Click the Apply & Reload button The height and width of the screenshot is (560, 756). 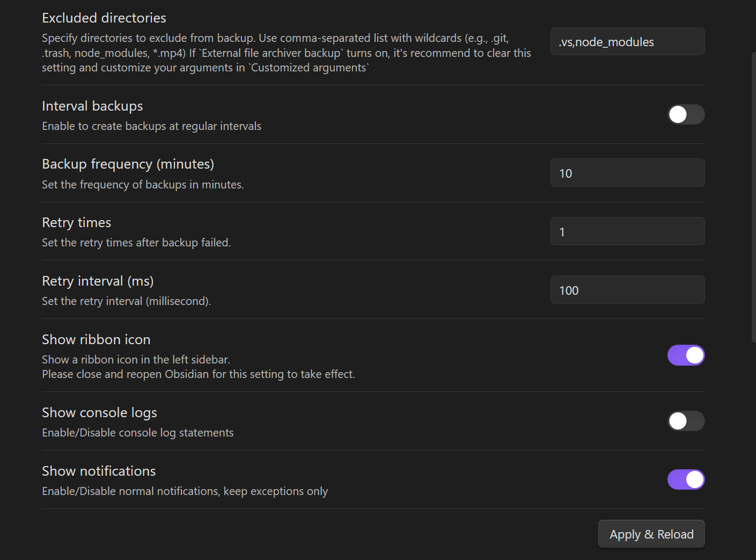pyautogui.click(x=651, y=534)
